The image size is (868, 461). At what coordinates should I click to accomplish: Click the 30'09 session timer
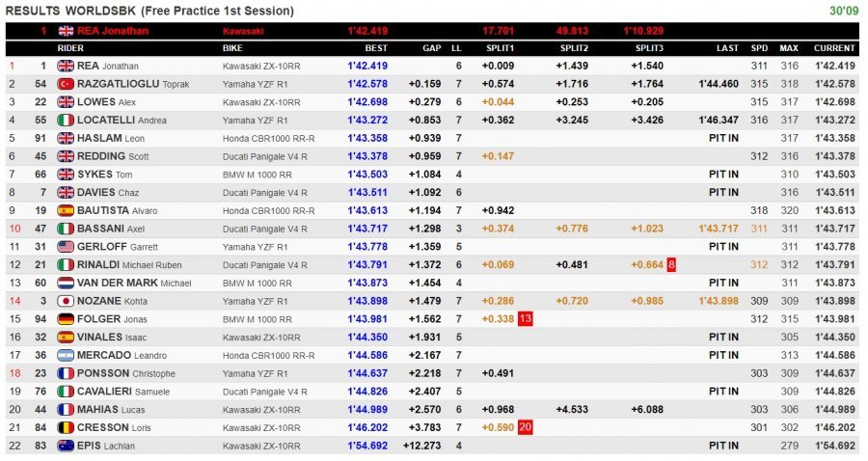[844, 11]
